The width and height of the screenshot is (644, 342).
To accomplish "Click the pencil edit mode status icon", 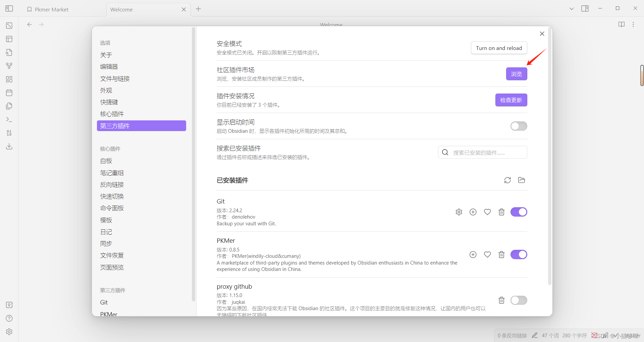I will [x=535, y=335].
